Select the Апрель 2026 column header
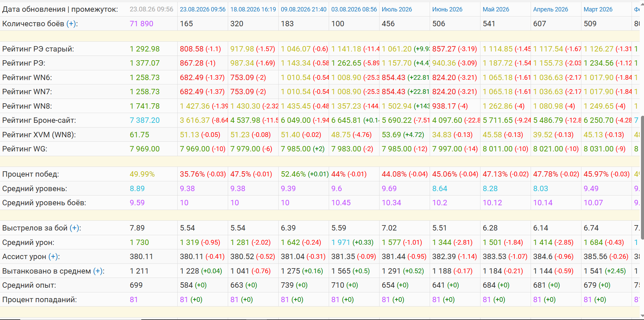644x320 pixels. (x=550, y=9)
